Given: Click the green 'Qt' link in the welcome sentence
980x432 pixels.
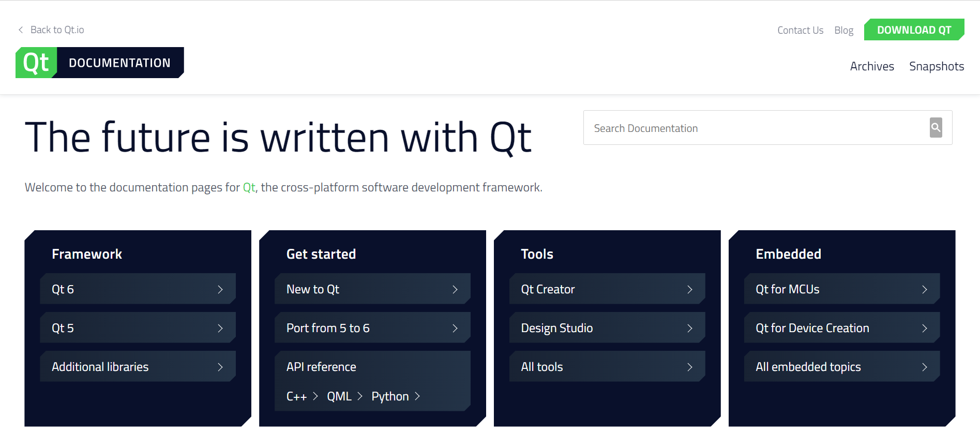Looking at the screenshot, I should (x=248, y=187).
